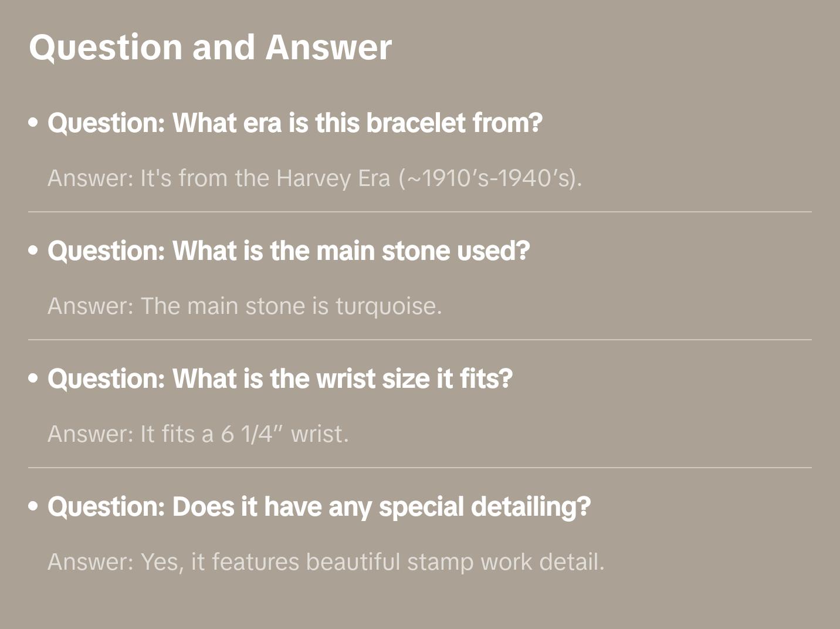Expand the 'What is the main stone used?' question
The image size is (840, 629).
pos(289,251)
